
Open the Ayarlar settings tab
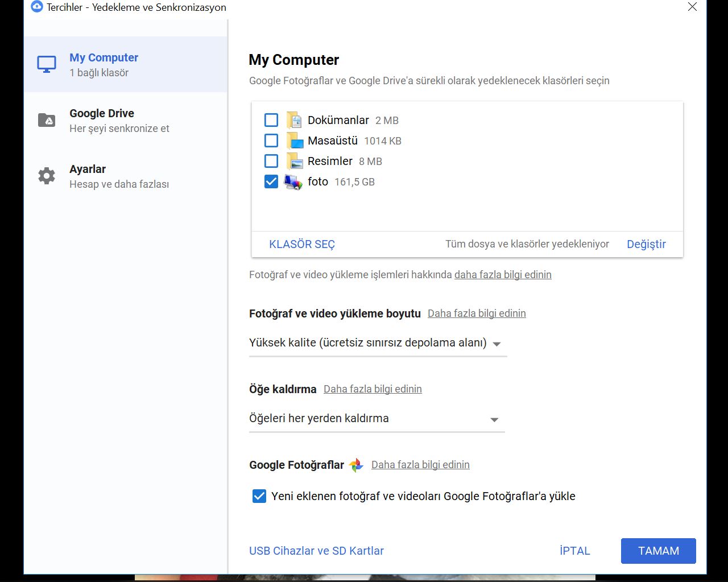tap(126, 176)
